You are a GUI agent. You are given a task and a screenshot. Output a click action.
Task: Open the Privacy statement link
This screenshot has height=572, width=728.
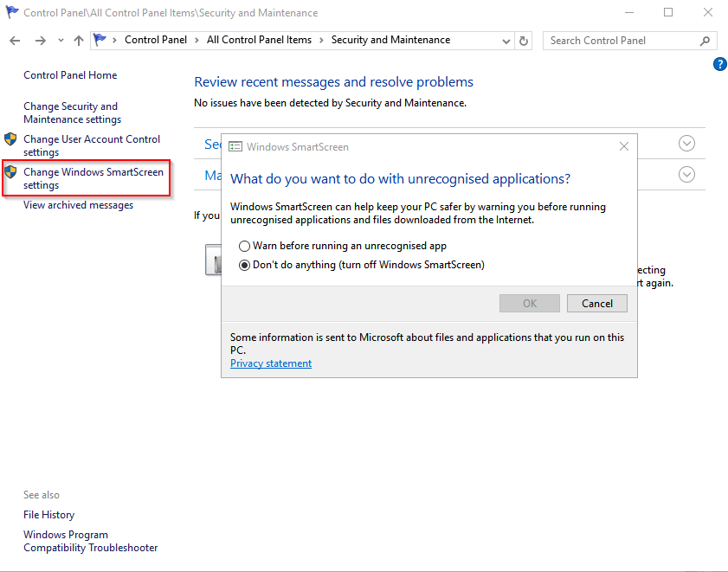271,363
